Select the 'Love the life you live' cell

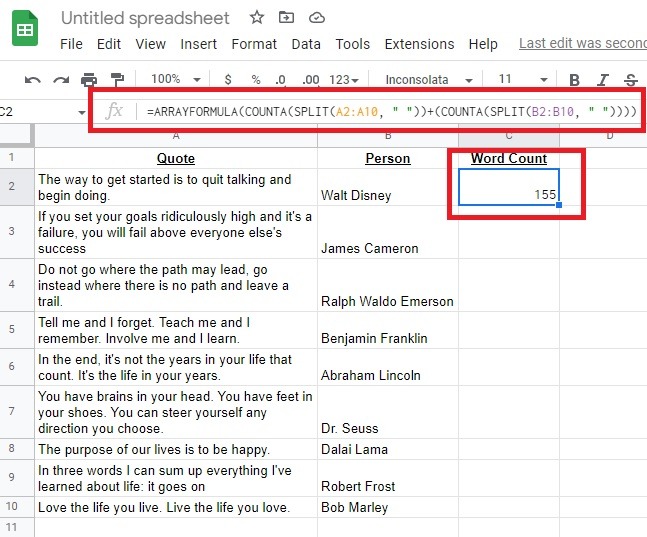[176, 507]
